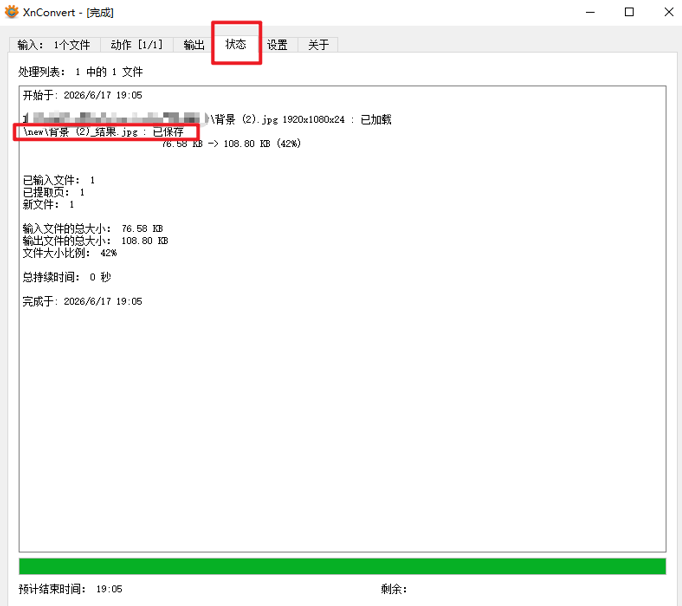
Task: Select the 背景 (2).jpg 已加载 log line
Action: coord(207,119)
